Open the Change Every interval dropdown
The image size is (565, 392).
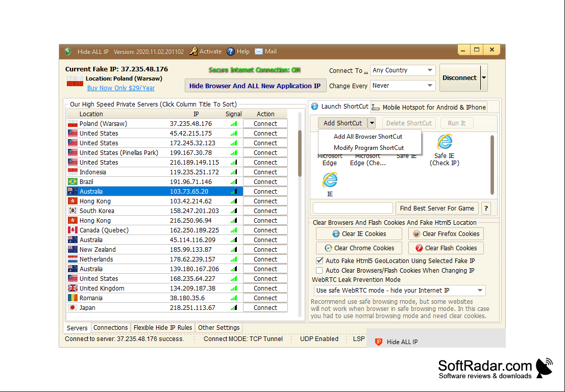(403, 86)
